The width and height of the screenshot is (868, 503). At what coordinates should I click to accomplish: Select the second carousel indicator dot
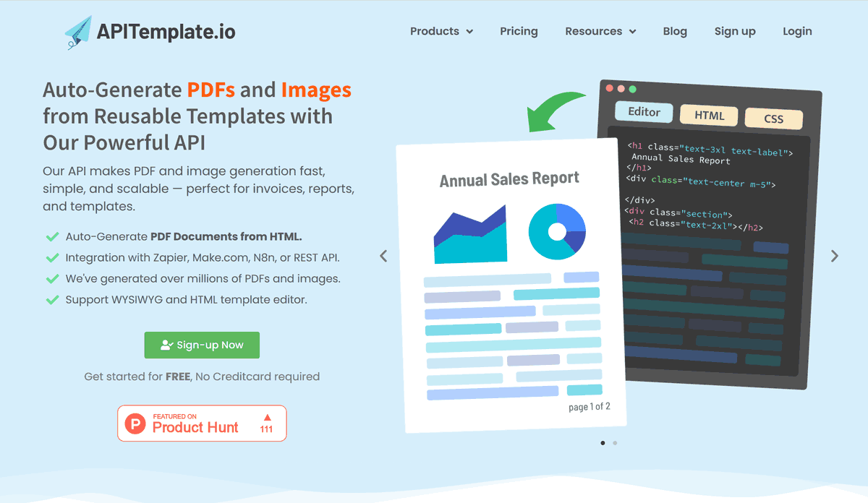click(x=615, y=443)
